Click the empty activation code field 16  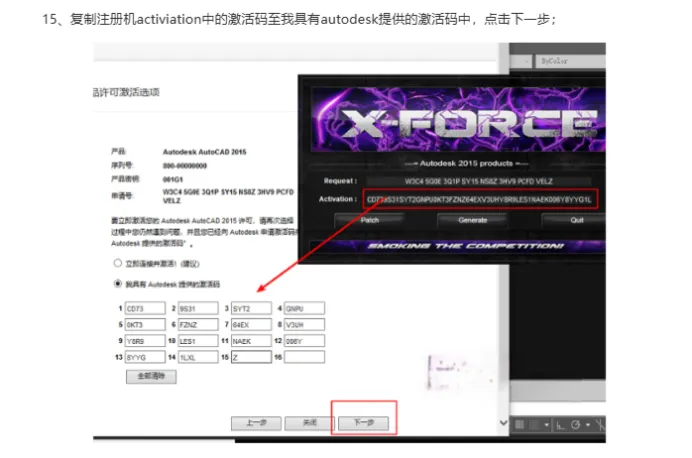point(305,357)
